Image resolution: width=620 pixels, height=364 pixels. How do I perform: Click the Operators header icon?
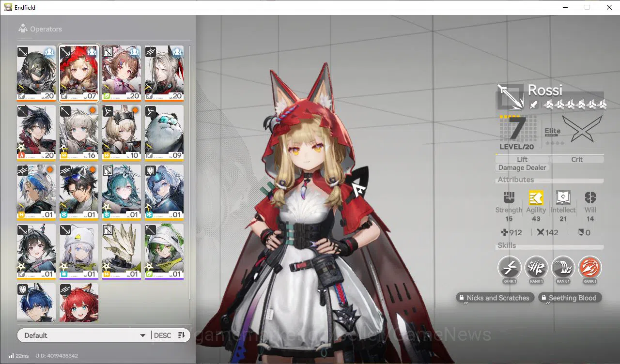click(23, 29)
